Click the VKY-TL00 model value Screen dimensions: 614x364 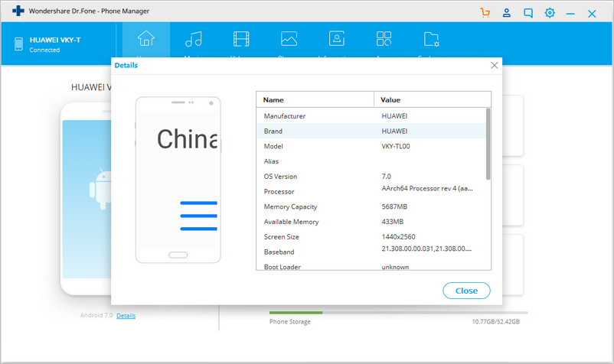pos(396,146)
